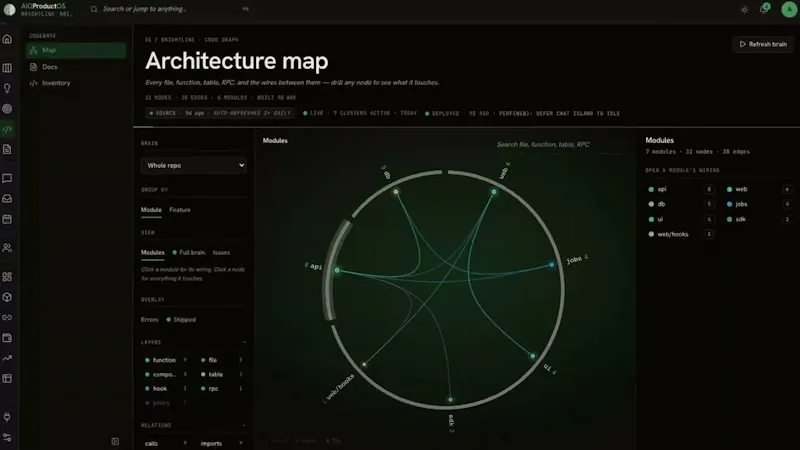Image resolution: width=800 pixels, height=450 pixels.
Task: Open the document page sidebar icon
Action: [7, 149]
